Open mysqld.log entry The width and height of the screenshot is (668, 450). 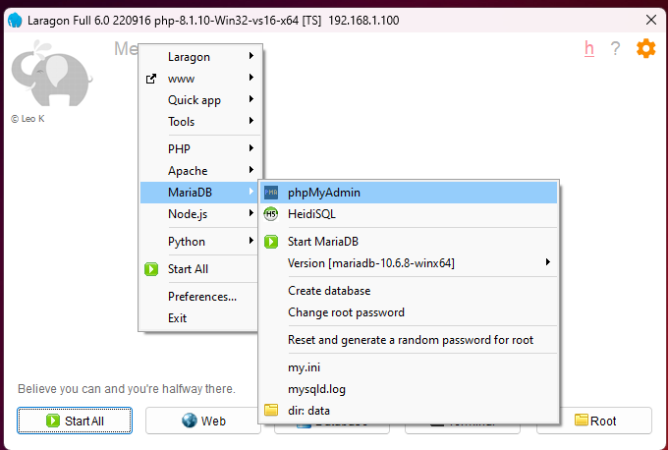(x=408, y=389)
